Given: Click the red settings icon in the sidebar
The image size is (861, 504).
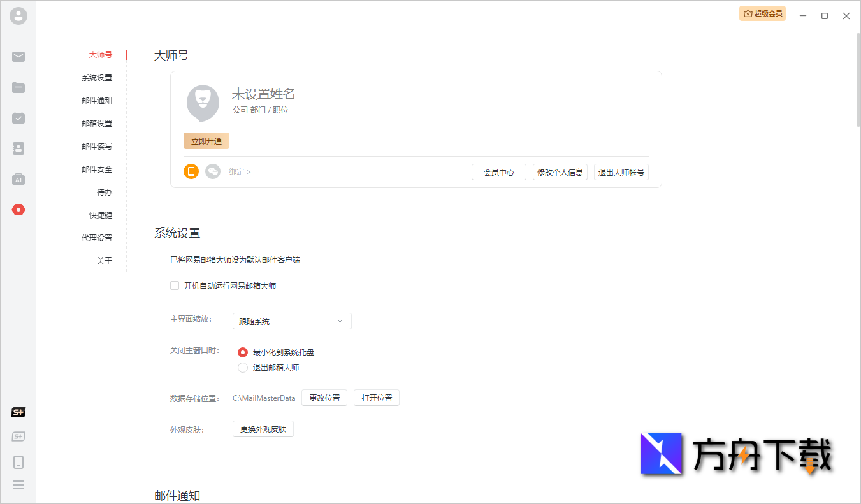Looking at the screenshot, I should [18, 210].
